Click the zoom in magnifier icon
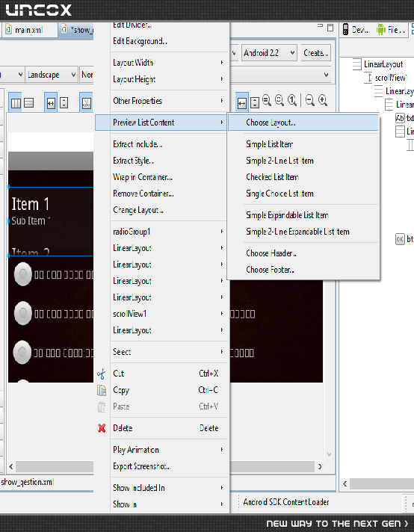 pos(323,100)
